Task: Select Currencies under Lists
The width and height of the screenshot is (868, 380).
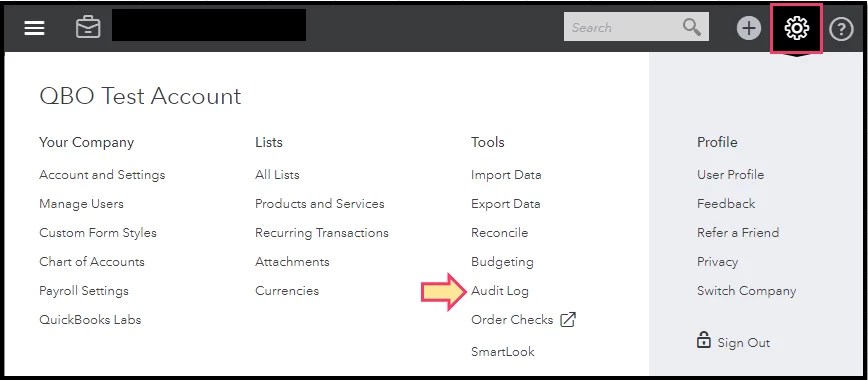Action: click(x=287, y=291)
